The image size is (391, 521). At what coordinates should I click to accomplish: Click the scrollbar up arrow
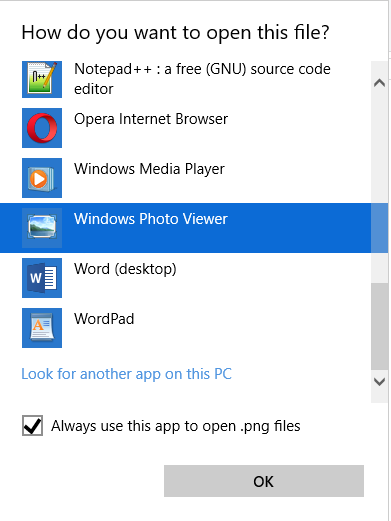[x=379, y=82]
